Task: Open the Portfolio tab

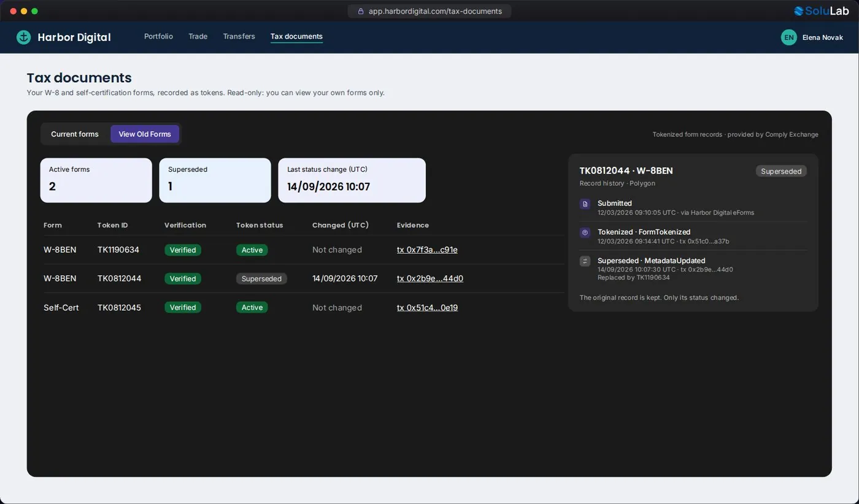Action: coord(158,36)
